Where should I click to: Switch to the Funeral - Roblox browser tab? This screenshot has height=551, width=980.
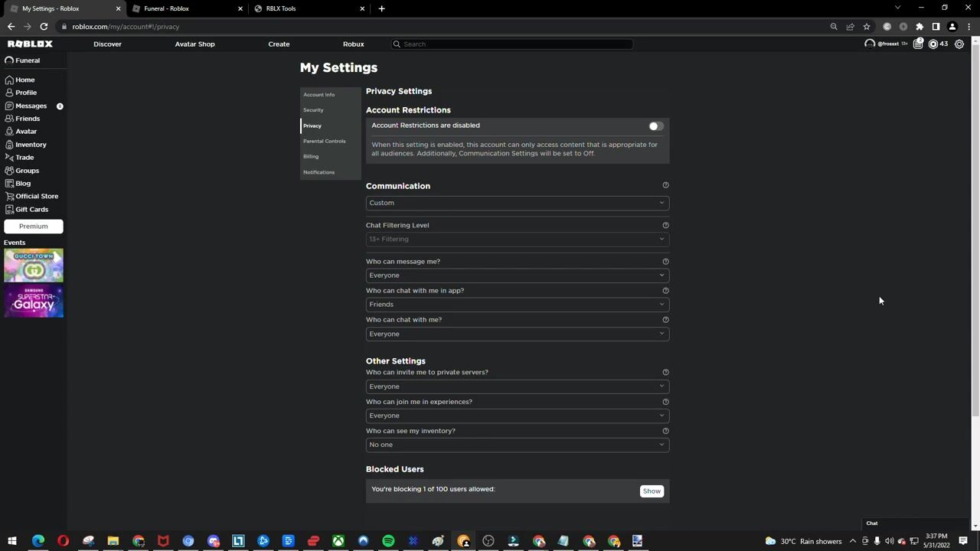pyautogui.click(x=186, y=8)
